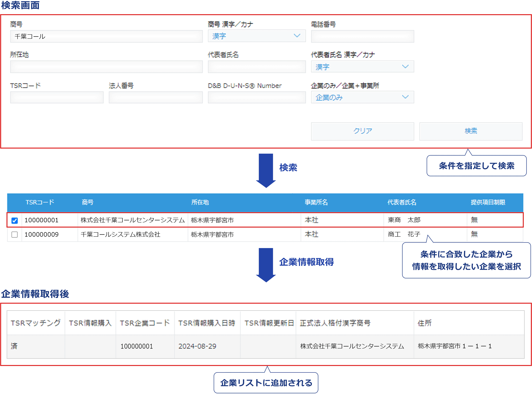Click representative name 商工 花子

(x=404, y=234)
